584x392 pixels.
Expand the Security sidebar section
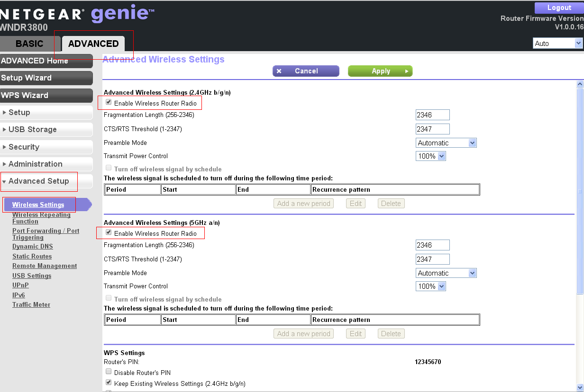(24, 147)
